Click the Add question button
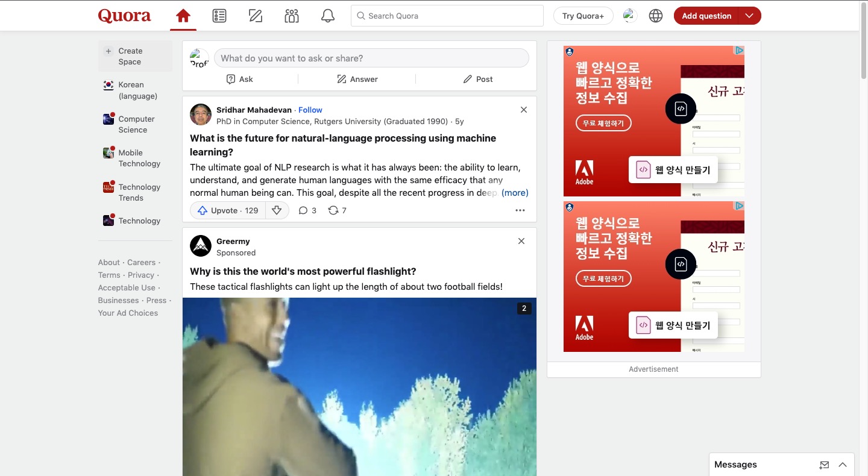Viewport: 868px width, 476px height. [706, 16]
